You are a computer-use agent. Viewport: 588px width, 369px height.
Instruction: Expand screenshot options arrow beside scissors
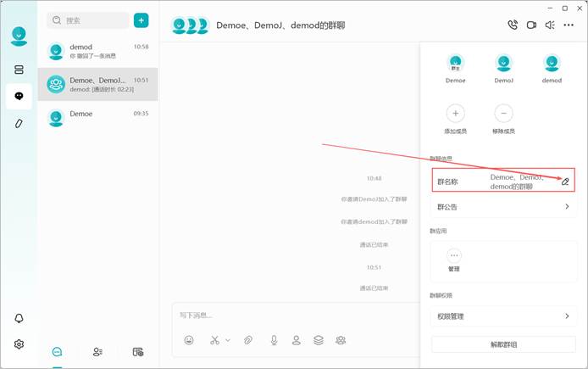click(x=228, y=340)
